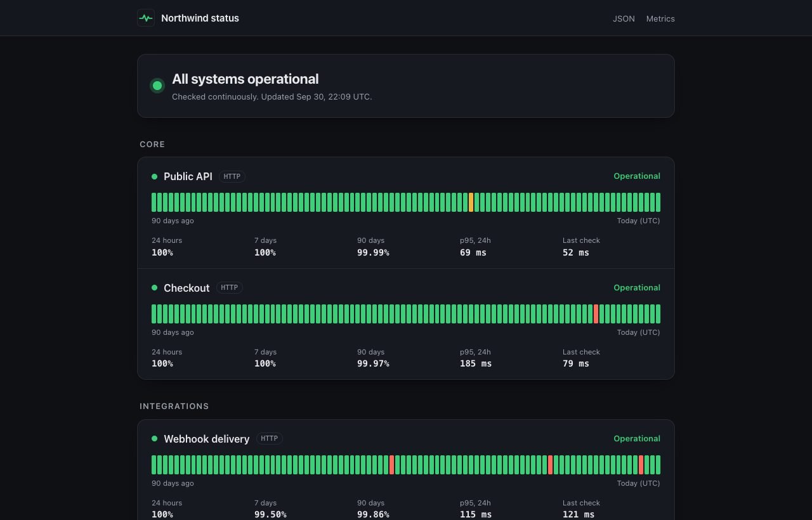Click the CORE section heading
Screen dimensions: 812x520
coord(152,145)
